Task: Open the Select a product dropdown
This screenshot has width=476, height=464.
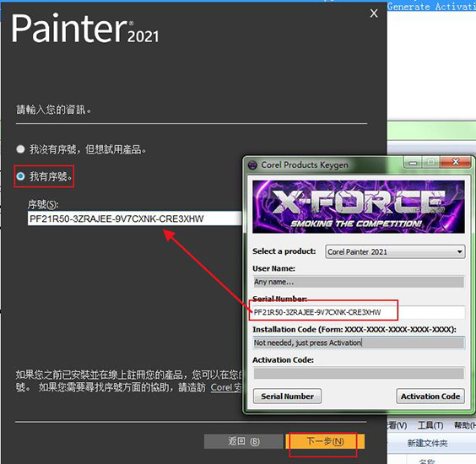Action: (395, 252)
